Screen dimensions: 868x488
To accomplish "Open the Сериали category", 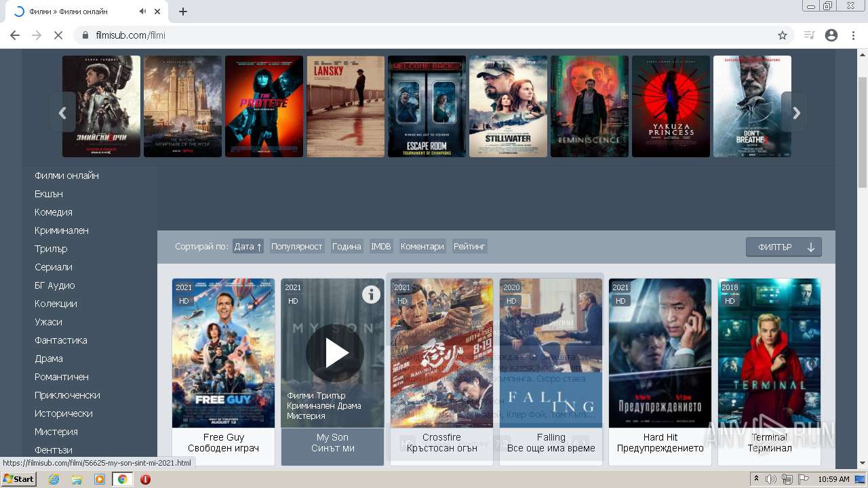I will 54,267.
